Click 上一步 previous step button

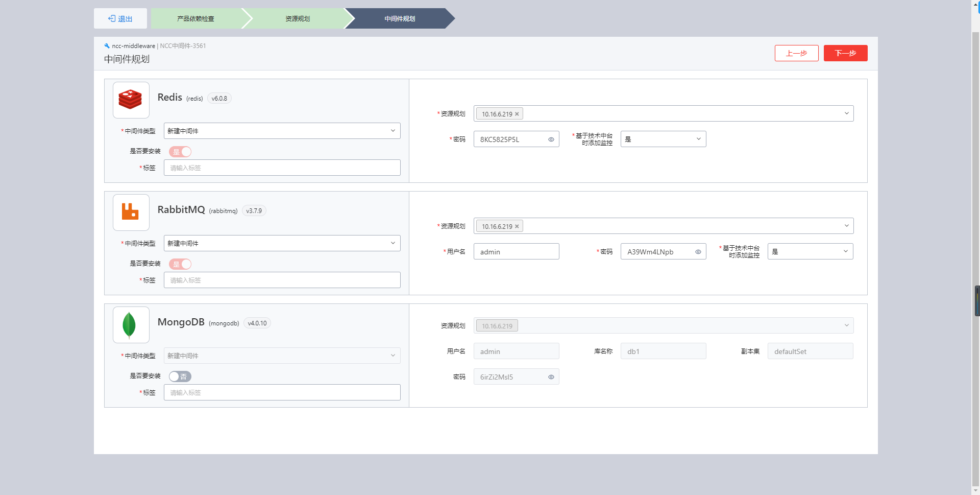(796, 53)
